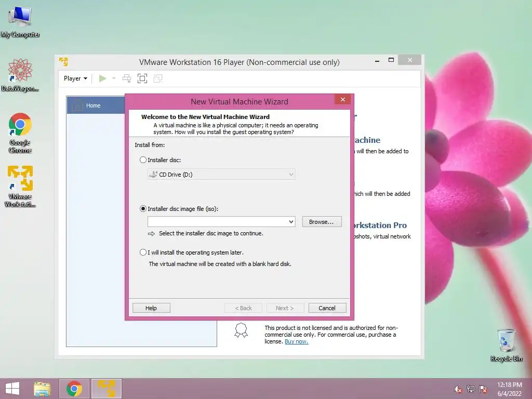This screenshot has width=532, height=399.
Task: Open Action Center flag icon
Action: [483, 389]
